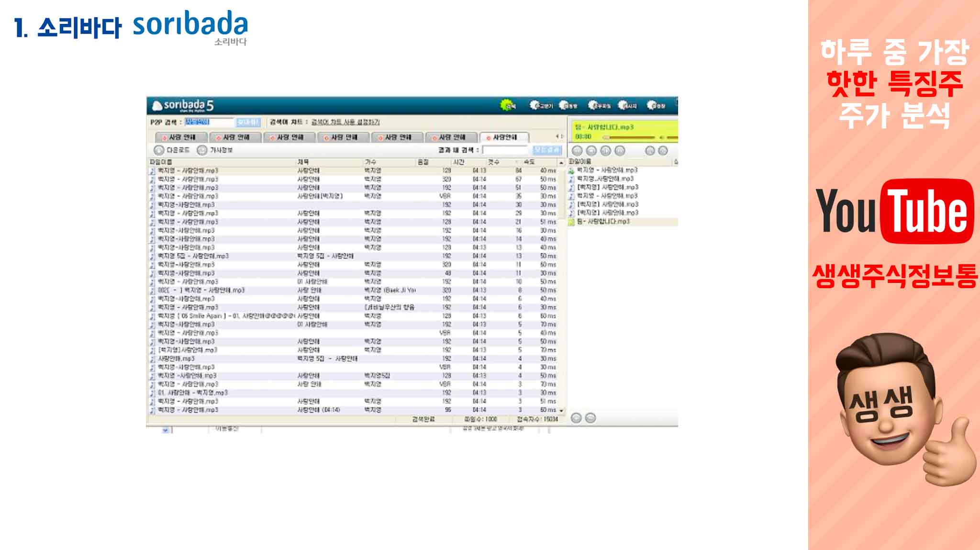The height and width of the screenshot is (550, 980).
Task: Open the 주고받기 transfer gear icon
Action: [x=535, y=105]
